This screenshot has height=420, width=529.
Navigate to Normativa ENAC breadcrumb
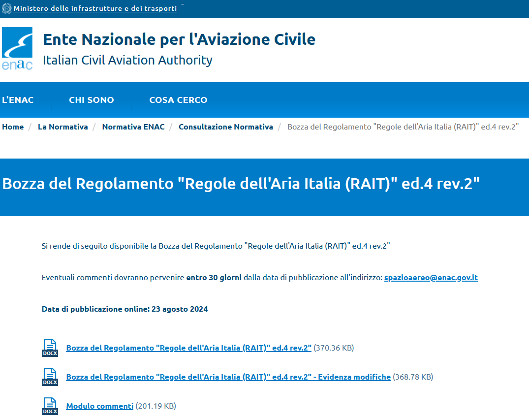click(133, 127)
